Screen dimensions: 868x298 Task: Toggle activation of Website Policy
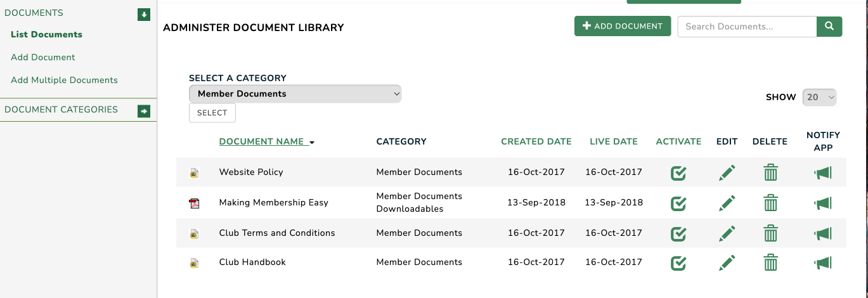click(678, 172)
